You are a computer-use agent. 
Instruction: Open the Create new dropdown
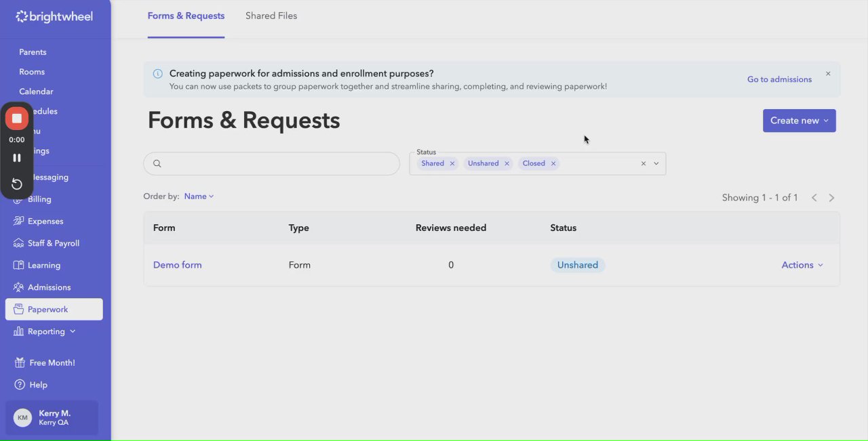click(x=799, y=121)
